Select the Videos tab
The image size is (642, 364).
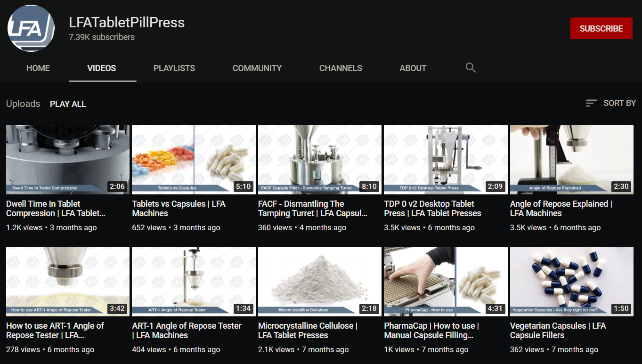pos(102,68)
